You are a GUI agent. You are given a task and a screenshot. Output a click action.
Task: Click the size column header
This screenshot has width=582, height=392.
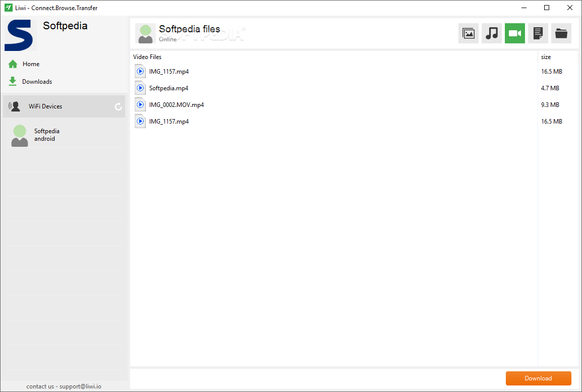[558, 57]
